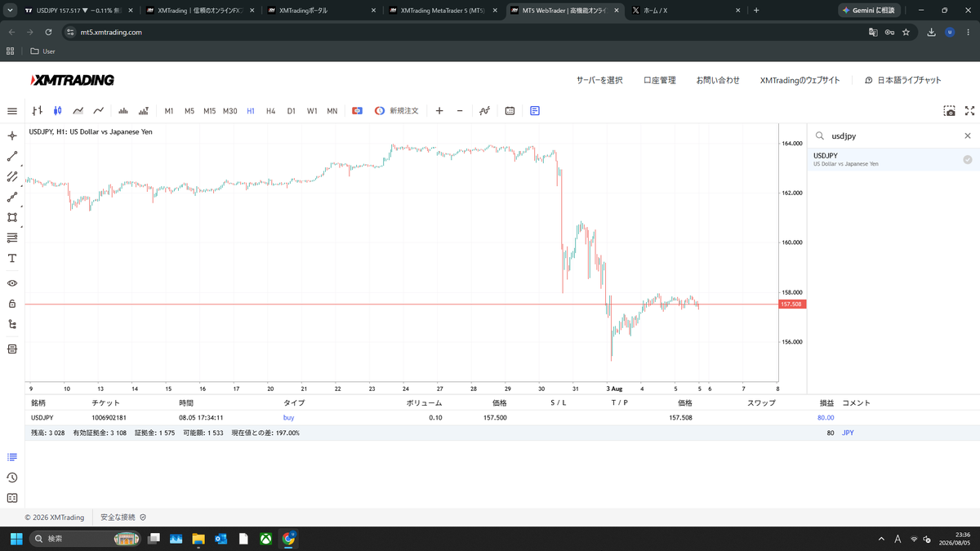Screen dimensions: 980x551
Task: Sort trades by 損益 column header
Action: coord(827,403)
